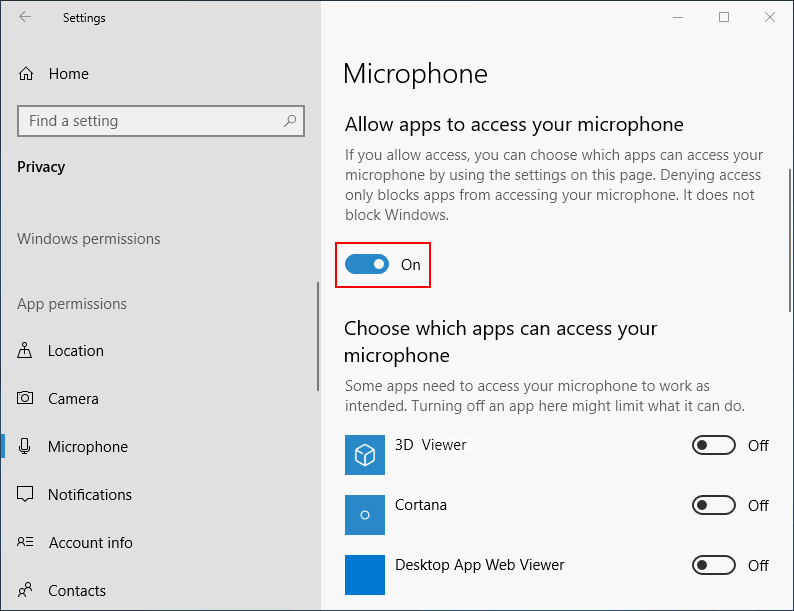Click the Windows permissions section label
Viewport: 794px width, 611px height.
(89, 239)
